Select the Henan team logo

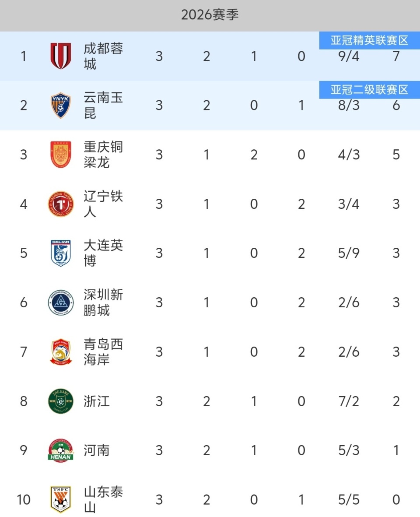(x=60, y=450)
